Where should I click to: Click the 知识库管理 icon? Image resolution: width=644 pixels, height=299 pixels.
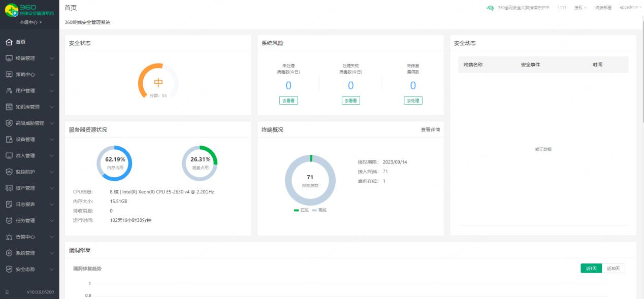coord(9,107)
